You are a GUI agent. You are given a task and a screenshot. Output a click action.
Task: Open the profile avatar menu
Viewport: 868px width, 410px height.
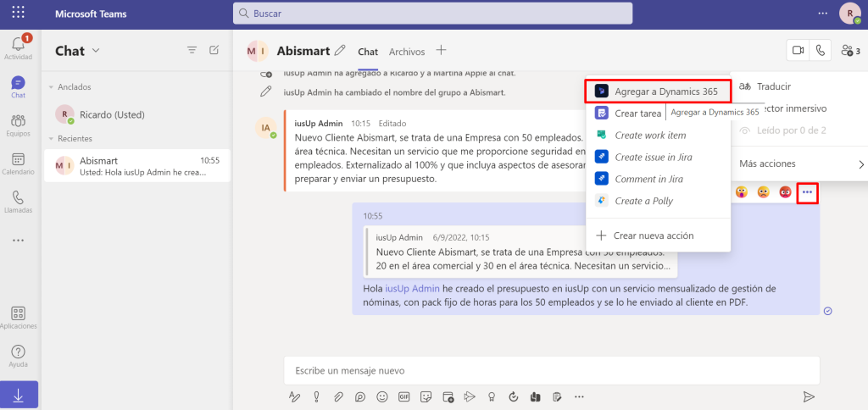click(850, 14)
